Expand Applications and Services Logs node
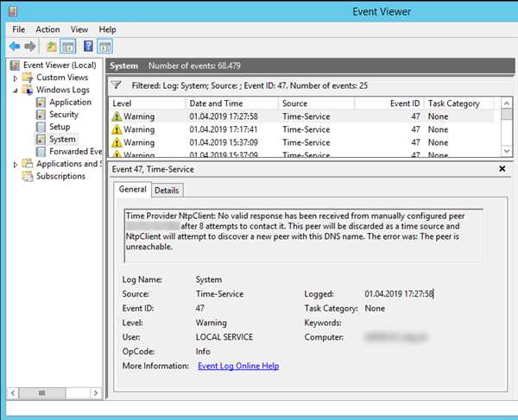This screenshot has width=518, height=420. 16,165
